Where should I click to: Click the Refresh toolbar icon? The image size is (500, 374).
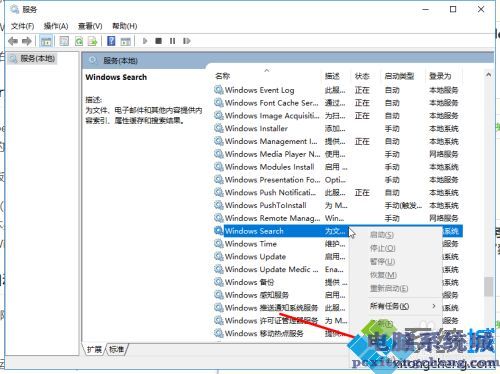tap(79, 41)
